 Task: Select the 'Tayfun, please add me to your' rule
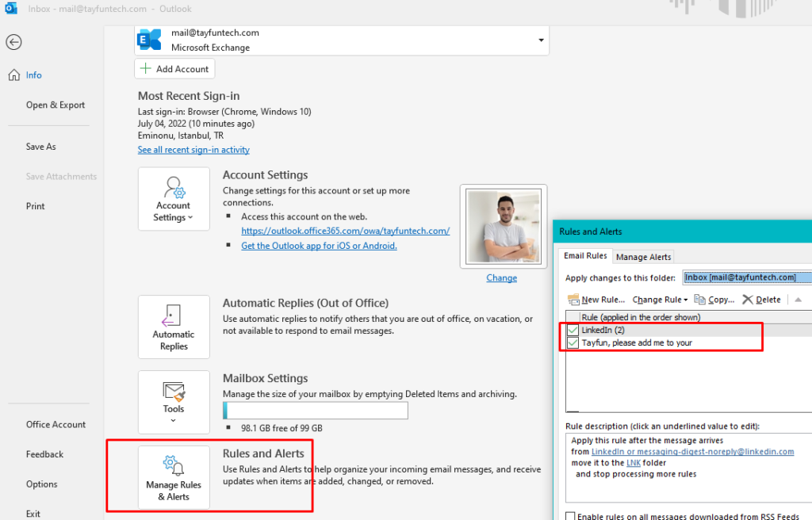click(x=690, y=343)
